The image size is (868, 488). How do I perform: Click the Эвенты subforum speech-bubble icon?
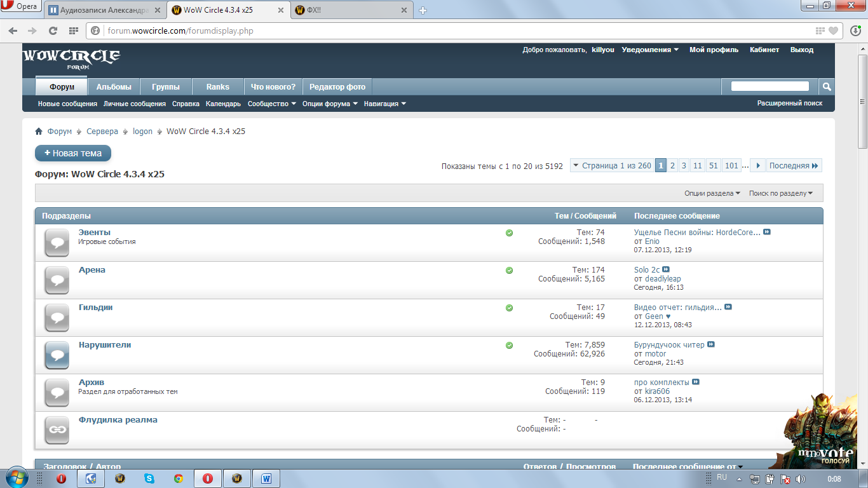click(57, 243)
